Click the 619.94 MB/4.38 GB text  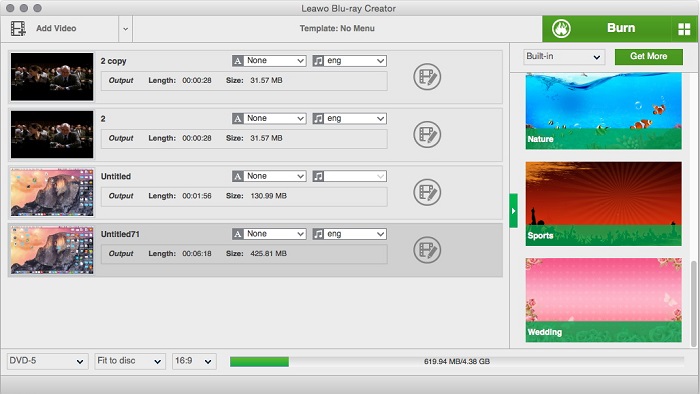click(457, 361)
